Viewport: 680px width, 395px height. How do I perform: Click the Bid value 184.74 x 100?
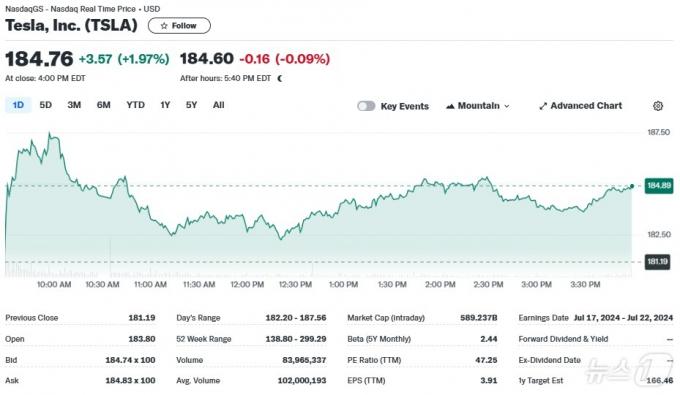pos(130,360)
